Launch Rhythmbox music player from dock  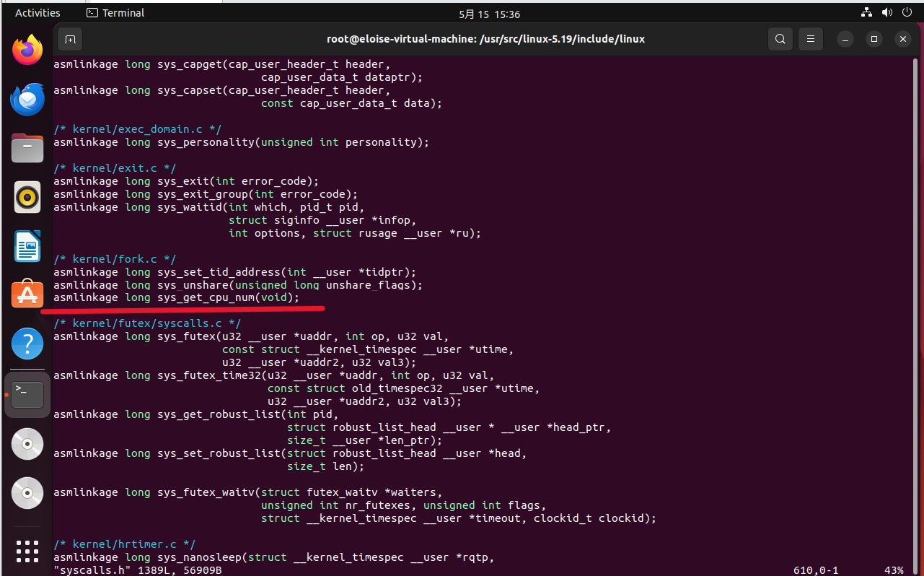(x=27, y=197)
